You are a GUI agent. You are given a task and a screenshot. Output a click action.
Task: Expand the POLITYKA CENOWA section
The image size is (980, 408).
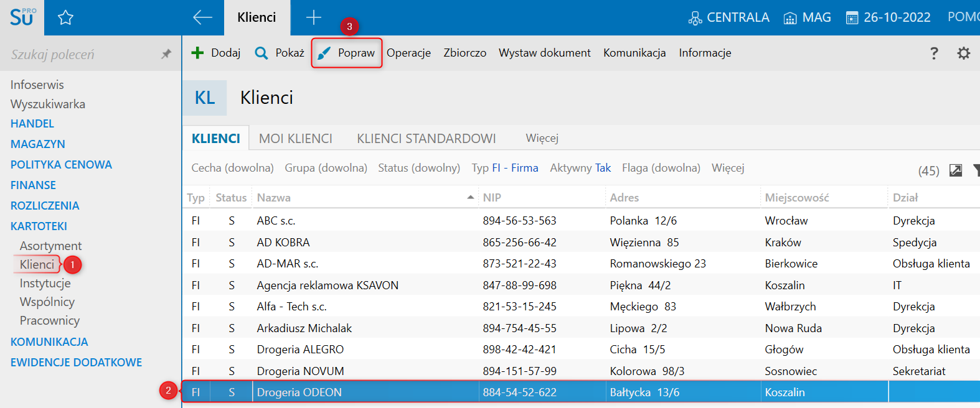(61, 165)
